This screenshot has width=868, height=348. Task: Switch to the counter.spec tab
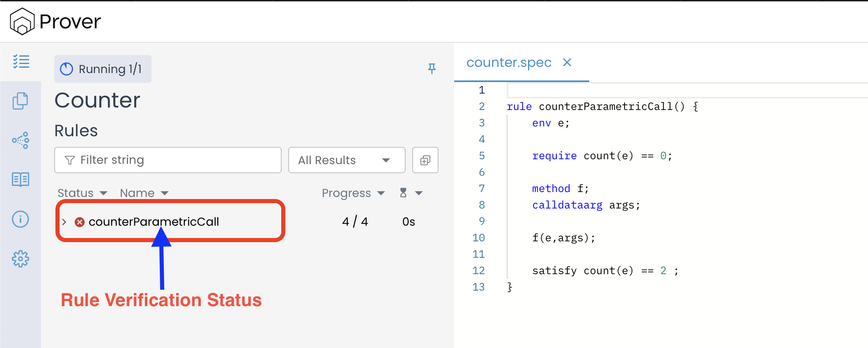click(x=509, y=62)
